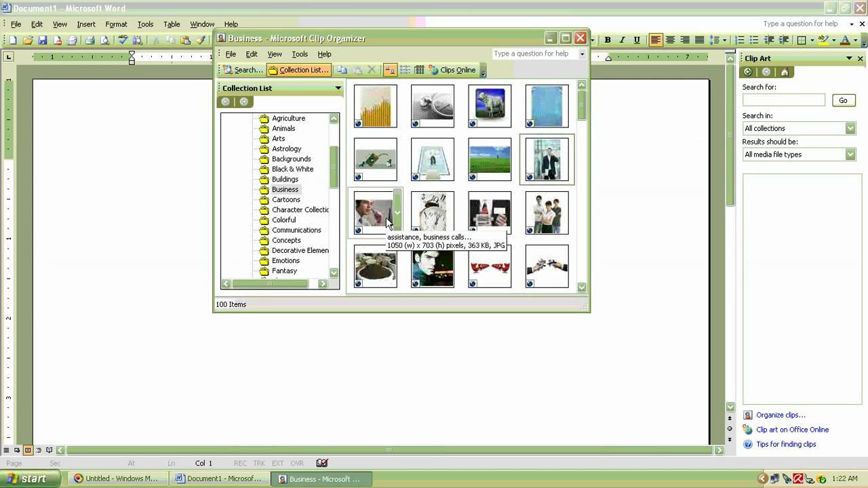This screenshot has height=488, width=868.
Task: Open Clip art on Office Online link
Action: pos(792,430)
